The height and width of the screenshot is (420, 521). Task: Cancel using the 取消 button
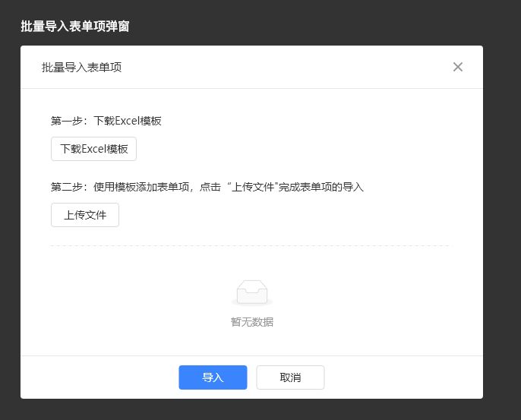290,377
